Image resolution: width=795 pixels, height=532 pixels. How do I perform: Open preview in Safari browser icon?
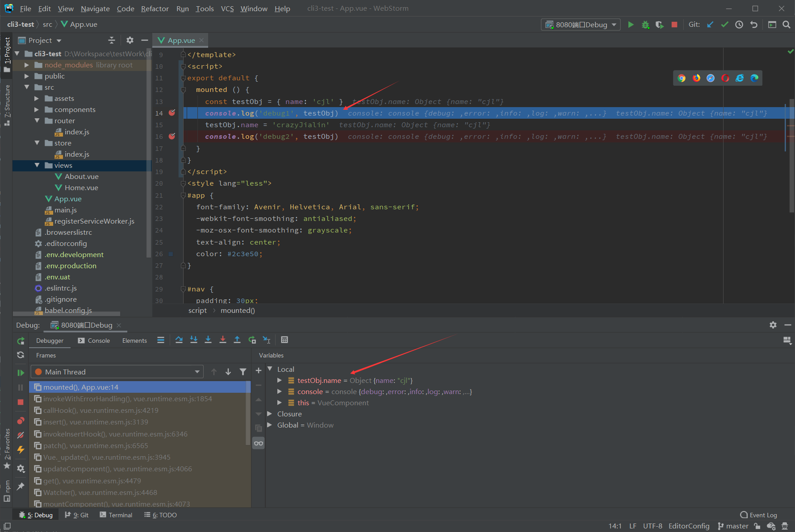click(711, 78)
